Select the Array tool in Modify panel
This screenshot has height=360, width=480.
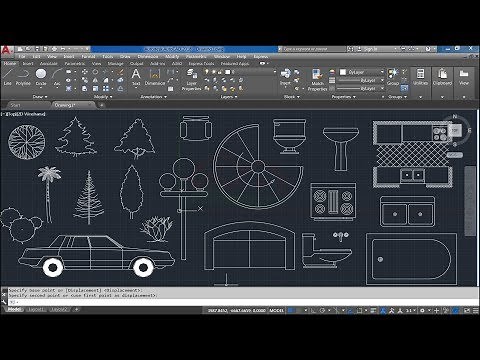tap(106, 89)
